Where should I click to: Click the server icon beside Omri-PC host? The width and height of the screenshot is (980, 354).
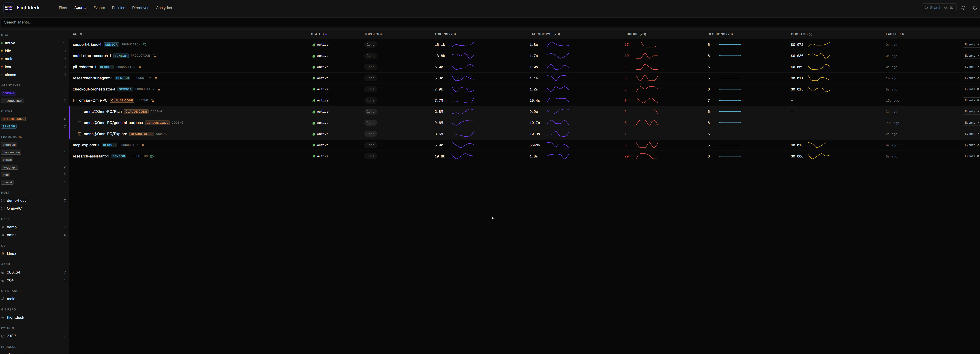coord(3,208)
